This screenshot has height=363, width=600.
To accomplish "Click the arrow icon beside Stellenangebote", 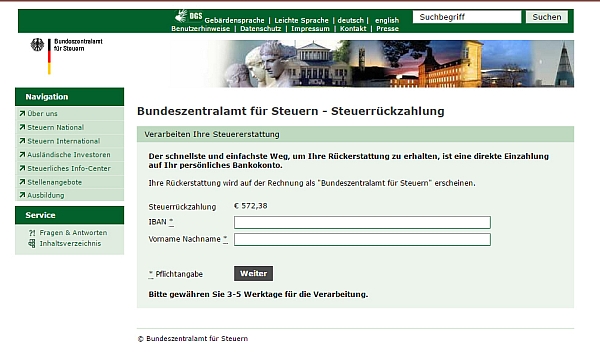I will coord(22,182).
